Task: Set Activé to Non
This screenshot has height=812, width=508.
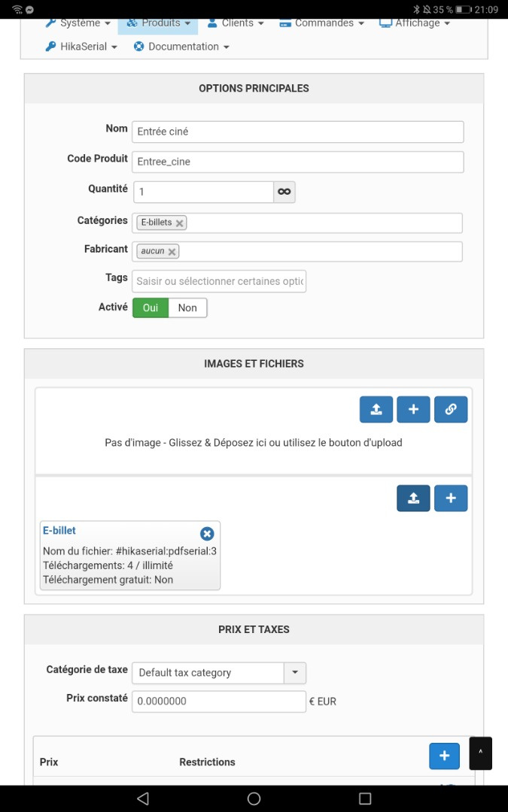Action: [187, 308]
